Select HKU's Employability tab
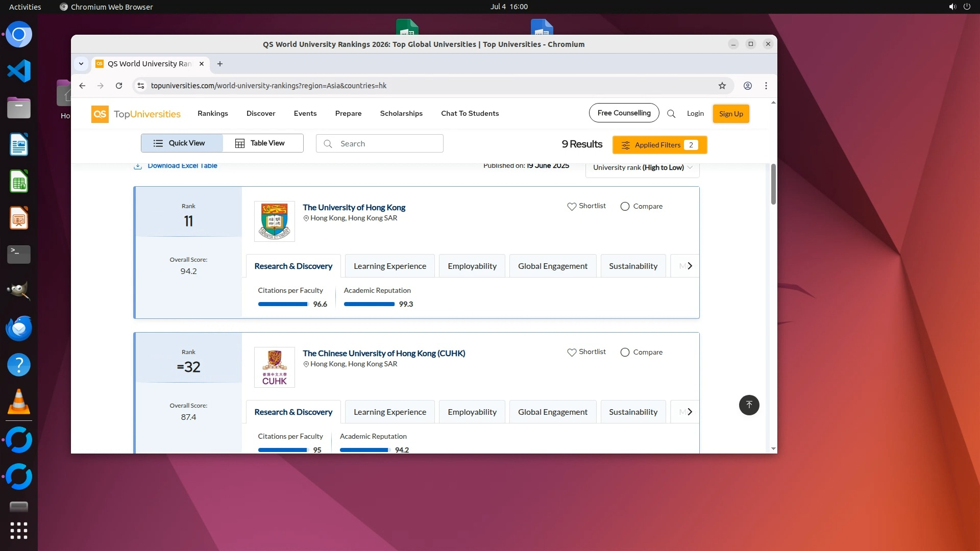 point(472,266)
